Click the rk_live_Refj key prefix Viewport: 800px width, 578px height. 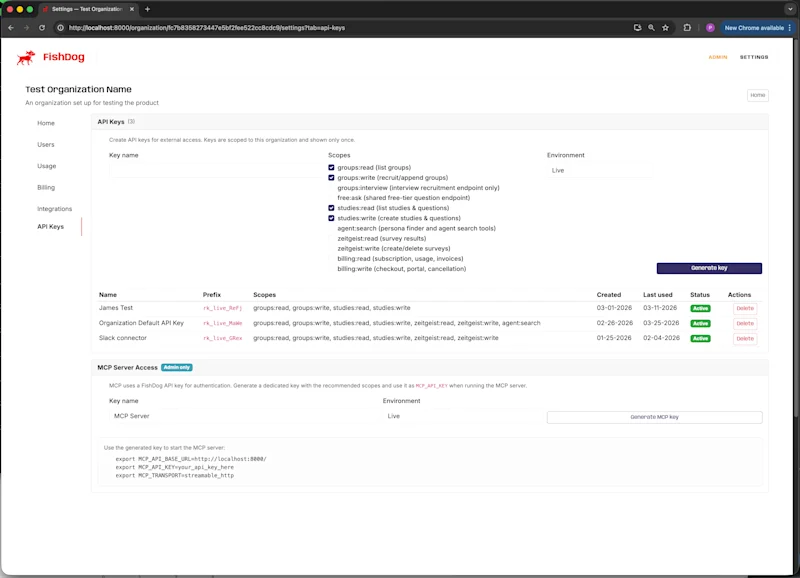pos(222,308)
